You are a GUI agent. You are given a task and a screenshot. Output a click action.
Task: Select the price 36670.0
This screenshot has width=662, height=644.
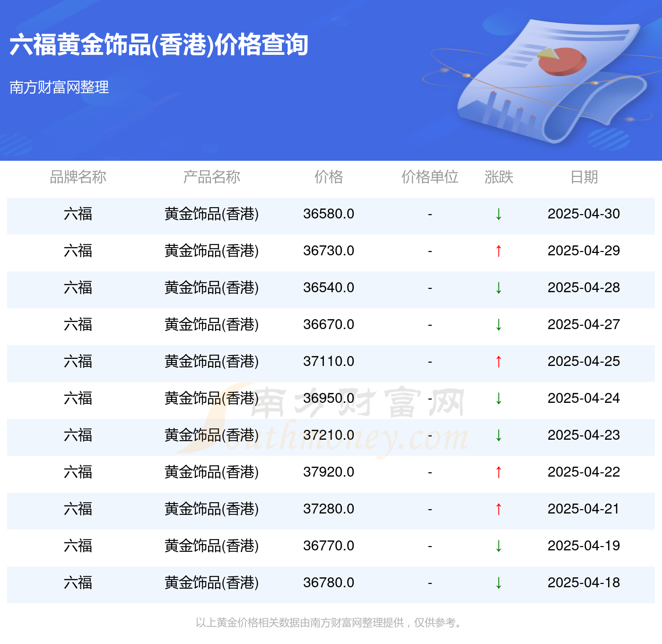pos(329,324)
